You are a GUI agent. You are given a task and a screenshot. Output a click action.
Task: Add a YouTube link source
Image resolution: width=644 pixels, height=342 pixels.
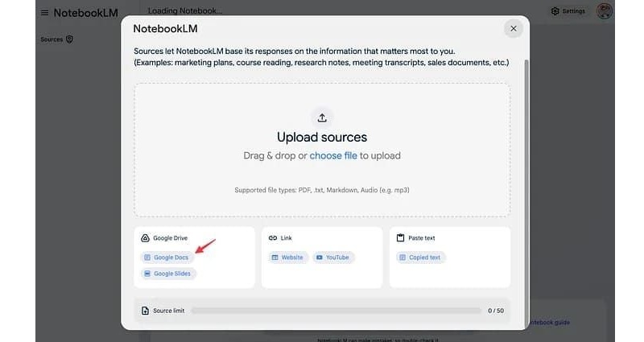[x=332, y=258]
